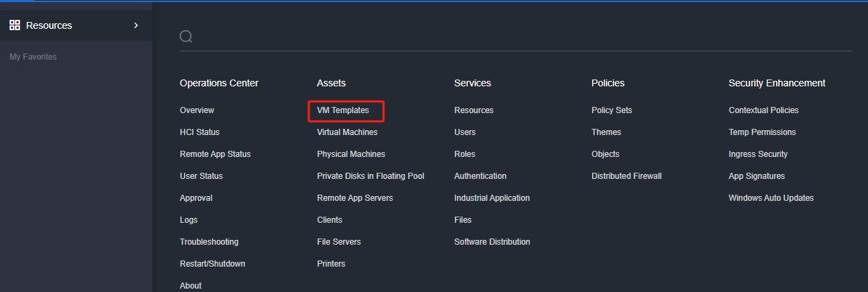Open the Virtual Machines page
The image size is (868, 292).
347,132
